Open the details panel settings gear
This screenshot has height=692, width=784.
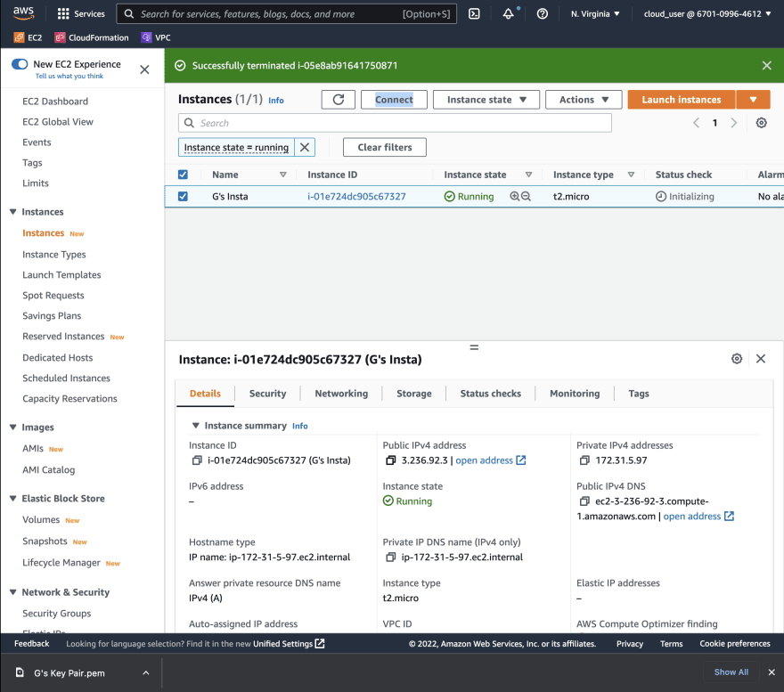[737, 359]
